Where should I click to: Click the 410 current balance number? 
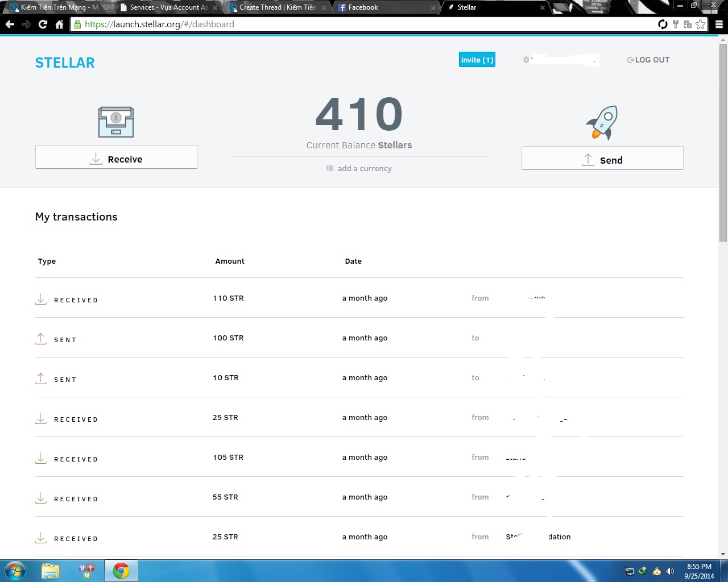(359, 115)
